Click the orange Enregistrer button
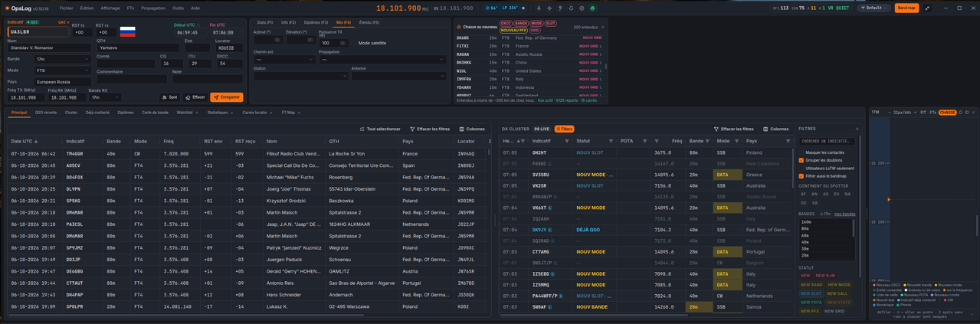This screenshot has height=324, width=980. pos(227,97)
